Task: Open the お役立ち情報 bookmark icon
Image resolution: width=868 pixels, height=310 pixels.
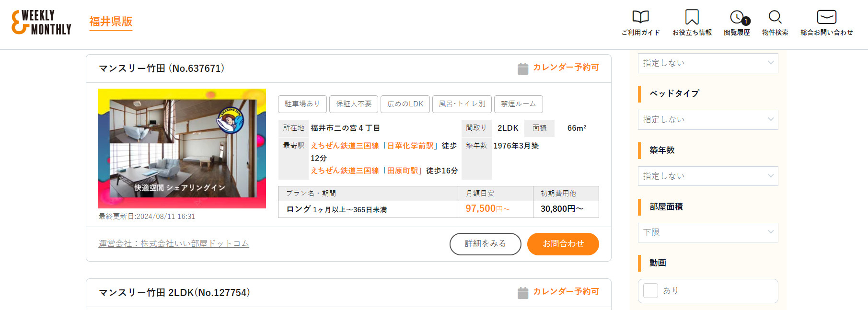Action: point(692,17)
